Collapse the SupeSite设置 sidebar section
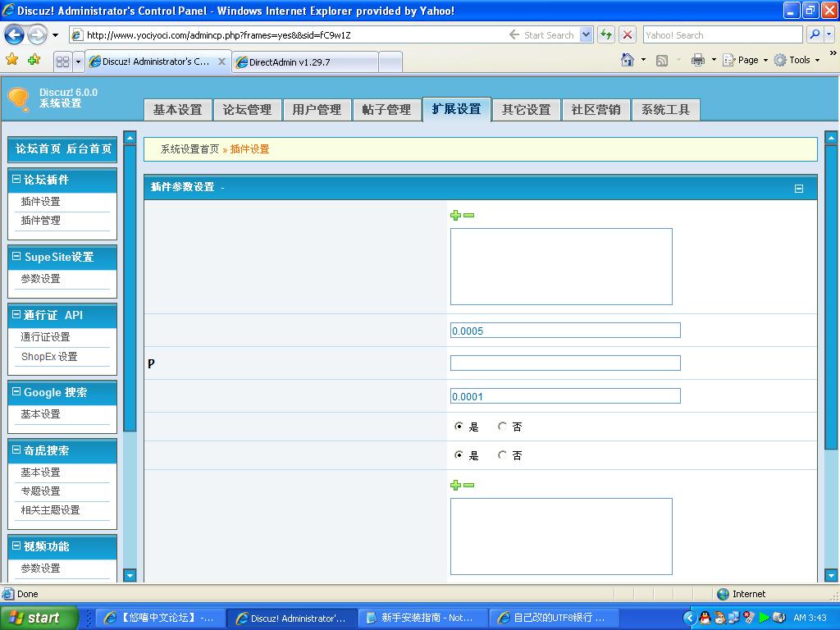This screenshot has height=630, width=840. coord(16,256)
